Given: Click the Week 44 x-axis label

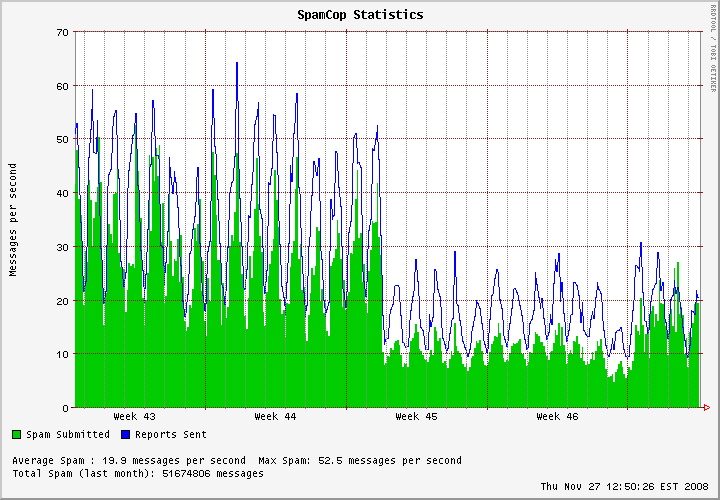Looking at the screenshot, I should 275,416.
